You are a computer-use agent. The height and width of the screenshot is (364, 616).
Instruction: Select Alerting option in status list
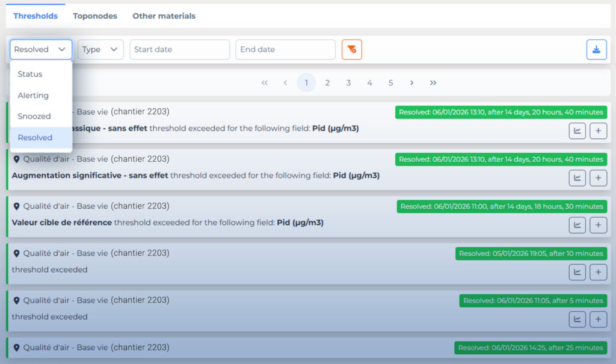[33, 95]
